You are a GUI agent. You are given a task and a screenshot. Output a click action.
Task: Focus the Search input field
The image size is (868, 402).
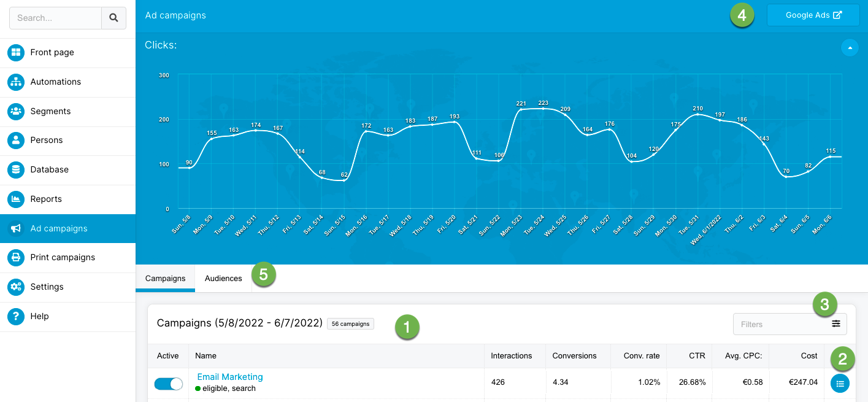click(56, 18)
